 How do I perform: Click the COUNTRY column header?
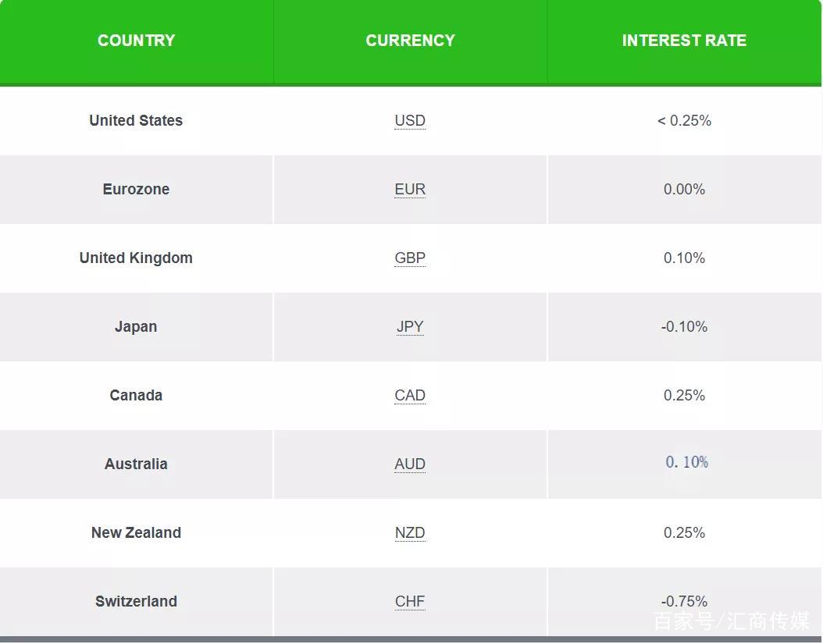[136, 41]
